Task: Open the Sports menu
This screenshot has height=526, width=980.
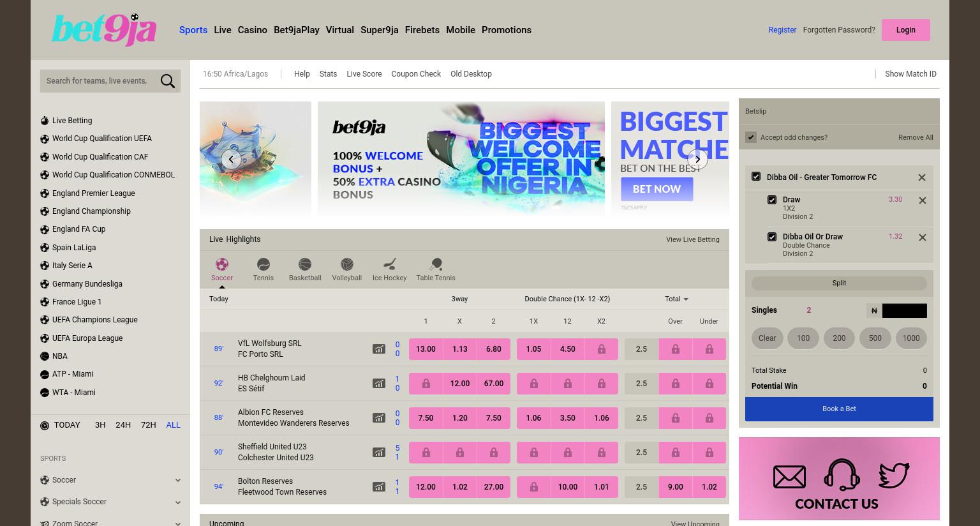Action: point(193,30)
